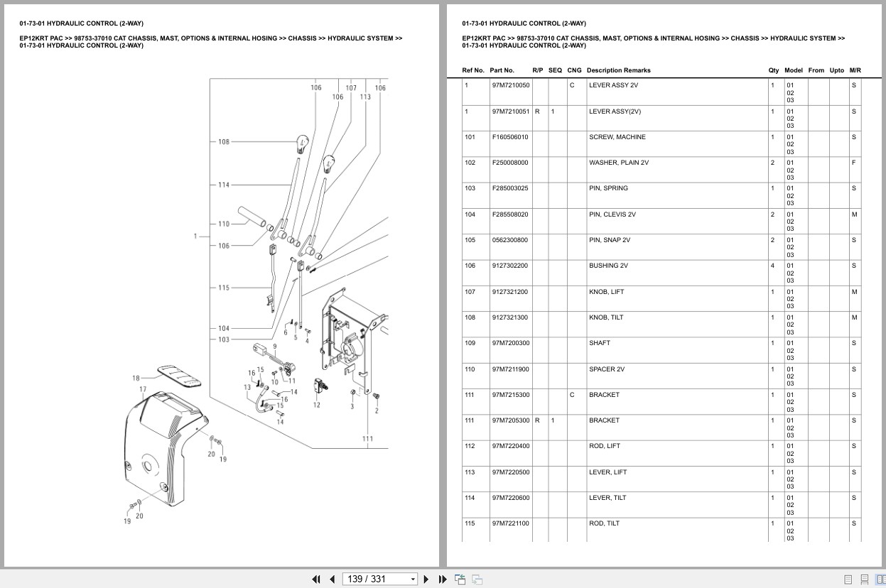Viewport: 886px width, 588px height.
Task: Click the go-to-previous-view icon
Action: pyautogui.click(x=460, y=579)
